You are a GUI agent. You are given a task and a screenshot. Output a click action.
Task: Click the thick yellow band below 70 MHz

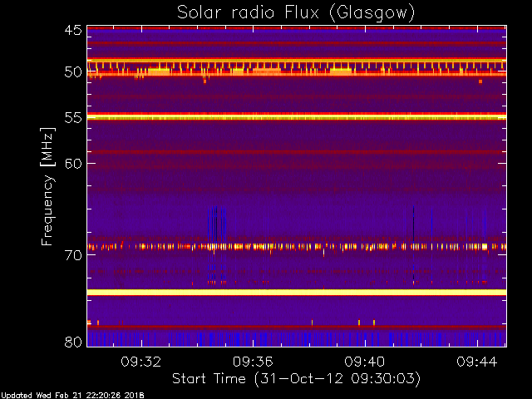coord(297,293)
